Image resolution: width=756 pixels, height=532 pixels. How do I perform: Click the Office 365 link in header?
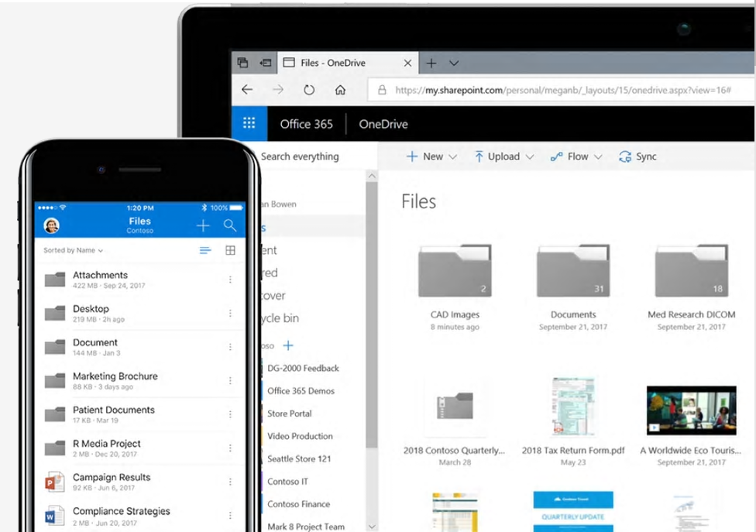click(x=307, y=125)
